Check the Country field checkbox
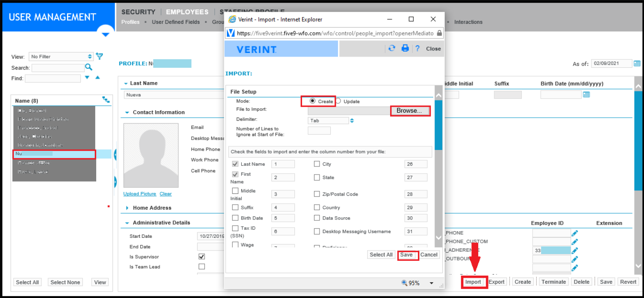The height and width of the screenshot is (298, 644). click(x=317, y=207)
